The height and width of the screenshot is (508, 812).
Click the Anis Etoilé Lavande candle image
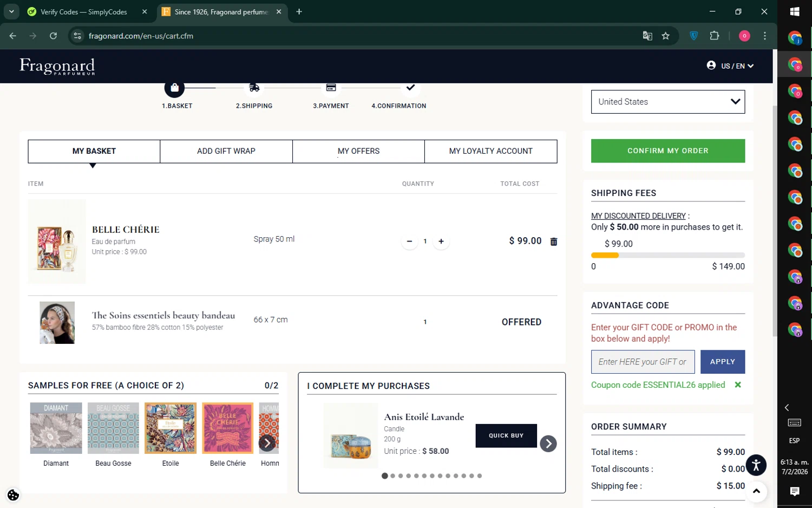pos(351,435)
